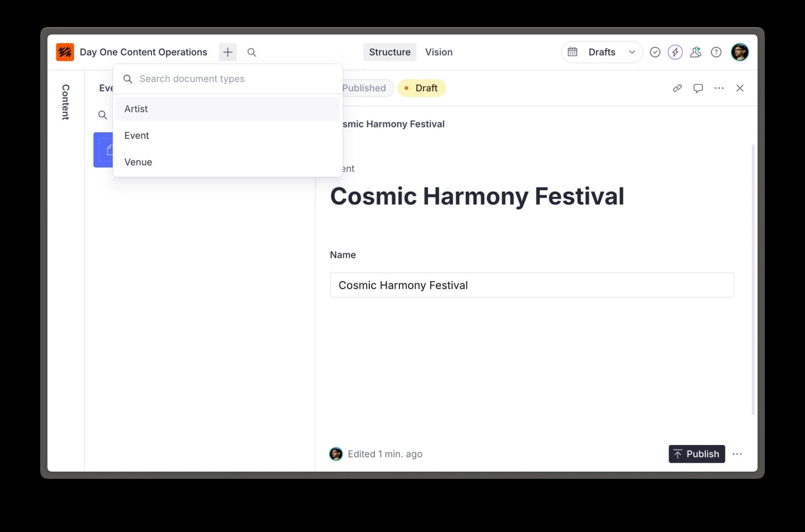Click search icon in the events list
Viewport: 805px width, 532px height.
(103, 115)
